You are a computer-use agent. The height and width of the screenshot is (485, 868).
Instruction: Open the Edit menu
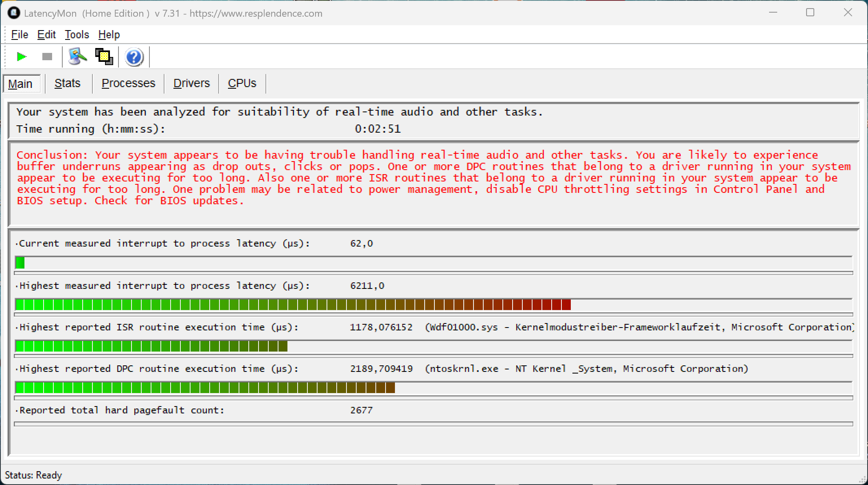point(46,35)
